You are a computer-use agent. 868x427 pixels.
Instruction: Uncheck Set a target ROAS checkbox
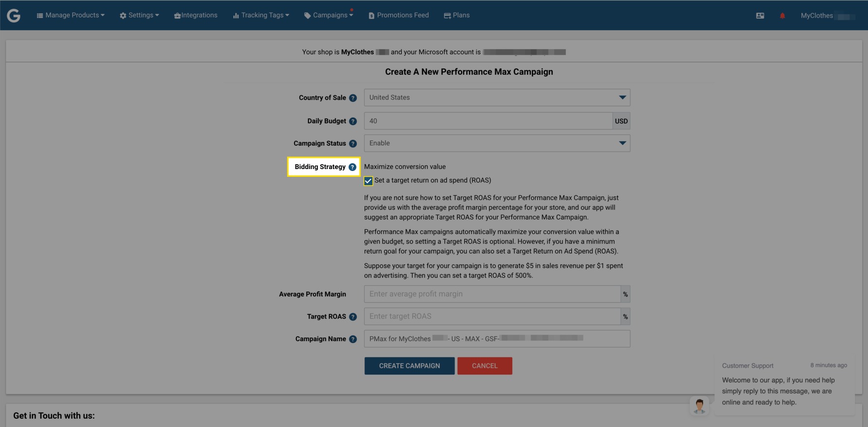(x=368, y=181)
